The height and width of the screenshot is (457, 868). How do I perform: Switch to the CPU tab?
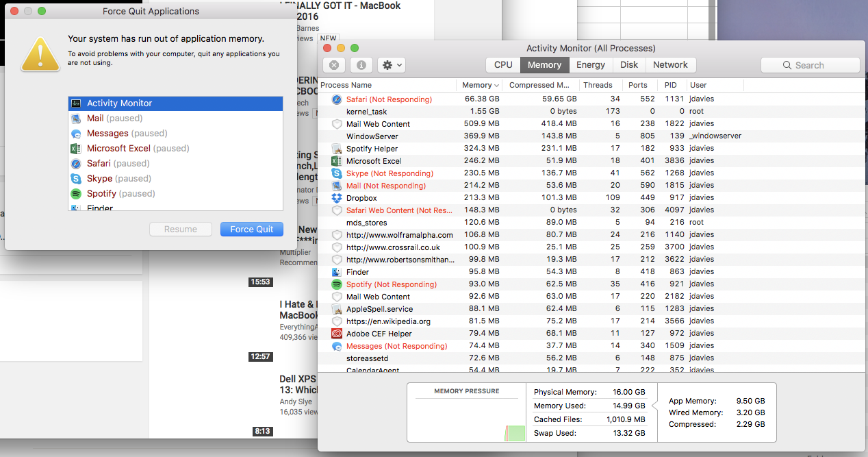pyautogui.click(x=503, y=65)
